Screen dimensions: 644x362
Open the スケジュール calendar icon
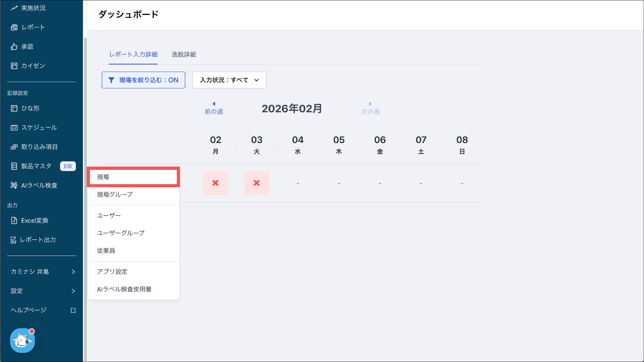pos(14,128)
